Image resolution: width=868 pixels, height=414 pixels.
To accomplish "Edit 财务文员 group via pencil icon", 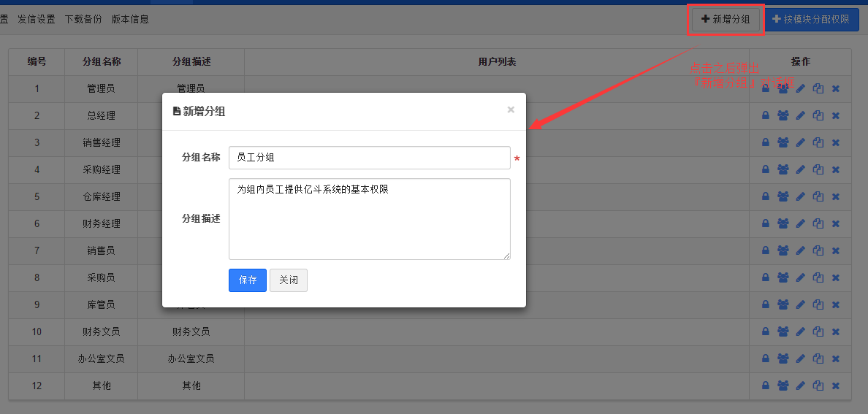I will 801,331.
